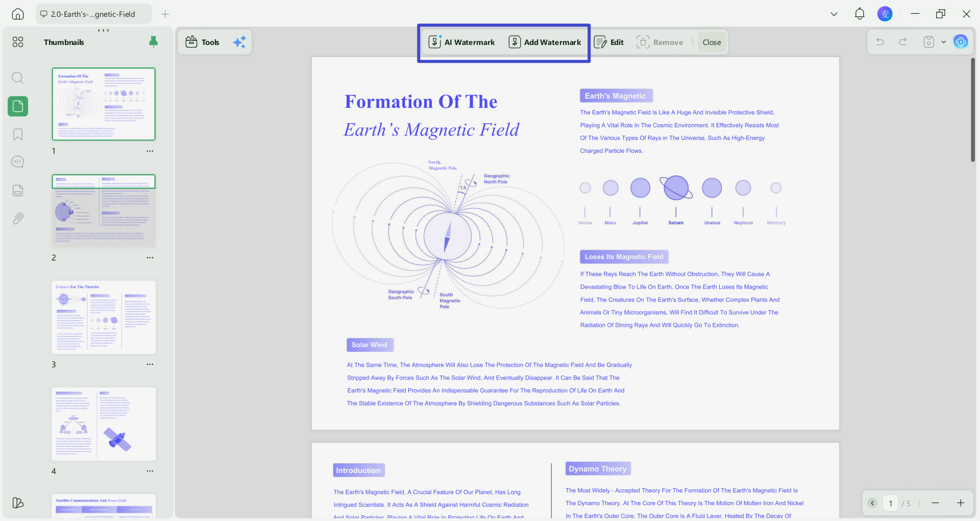980x521 pixels.
Task: Open the AI assistant round icon
Action: pyautogui.click(x=961, y=42)
